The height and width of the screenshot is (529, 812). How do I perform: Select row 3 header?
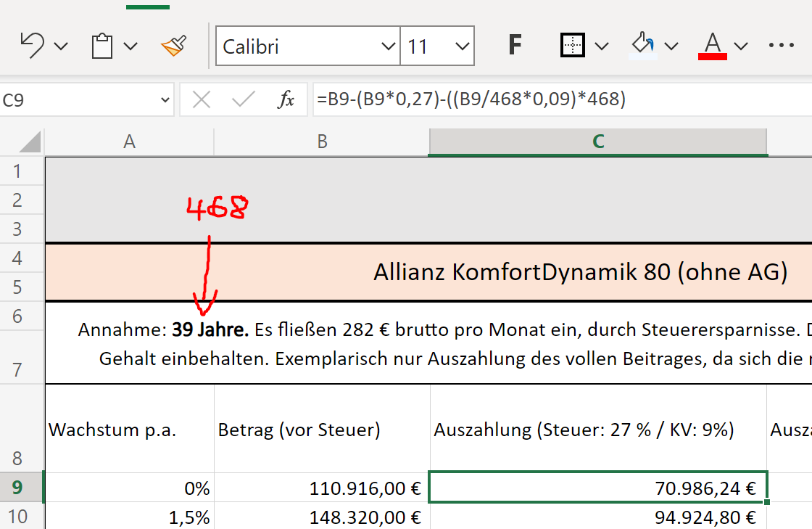22,229
